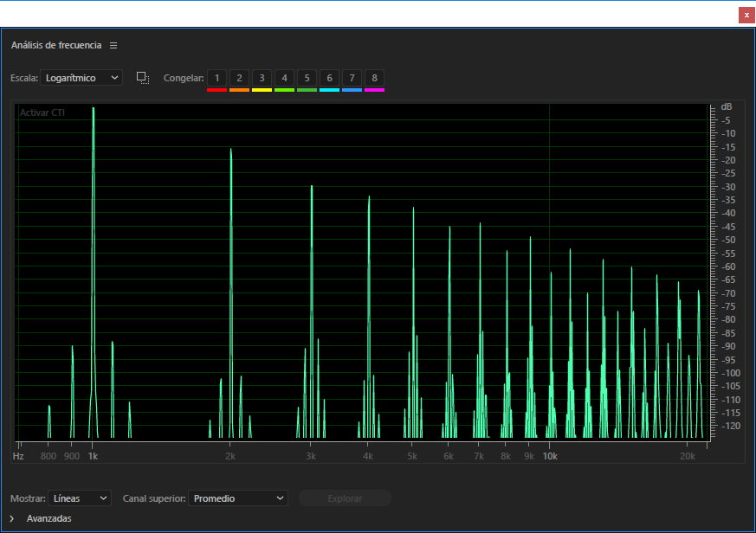756x533 pixels.
Task: Toggle Congelar hold button 1
Action: 216,78
